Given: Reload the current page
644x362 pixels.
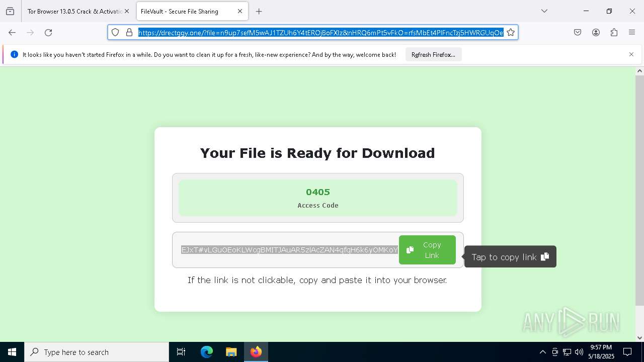Looking at the screenshot, I should (x=48, y=32).
